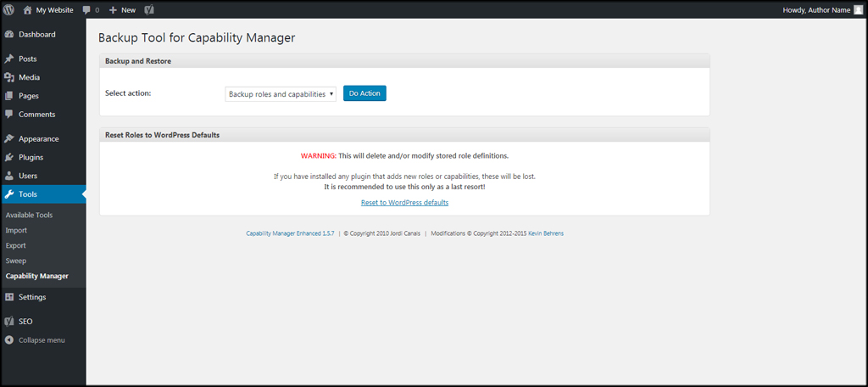868x387 pixels.
Task: Click the Copyright 2010 Jordi Canals text
Action: tap(382, 233)
